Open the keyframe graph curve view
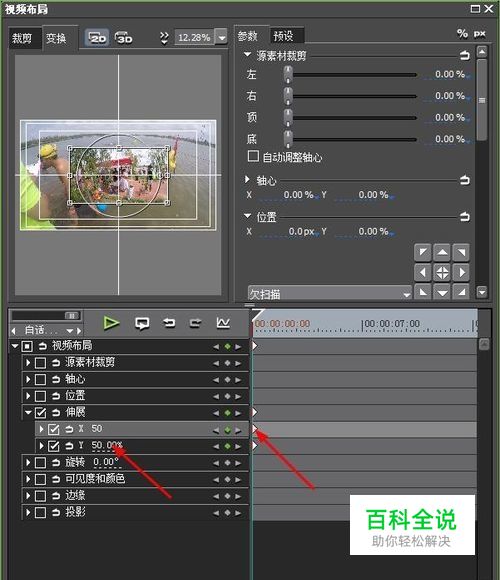This screenshot has height=580, width=500. 223,323
